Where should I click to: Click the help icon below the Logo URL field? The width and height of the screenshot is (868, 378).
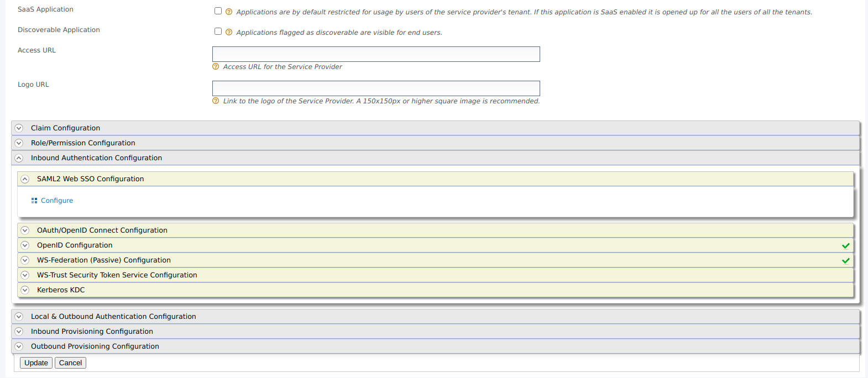pos(216,101)
